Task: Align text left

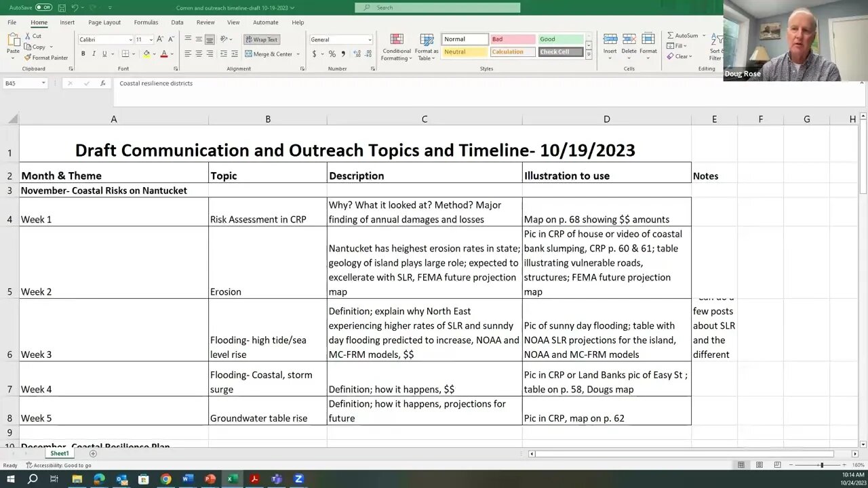Action: (x=188, y=54)
